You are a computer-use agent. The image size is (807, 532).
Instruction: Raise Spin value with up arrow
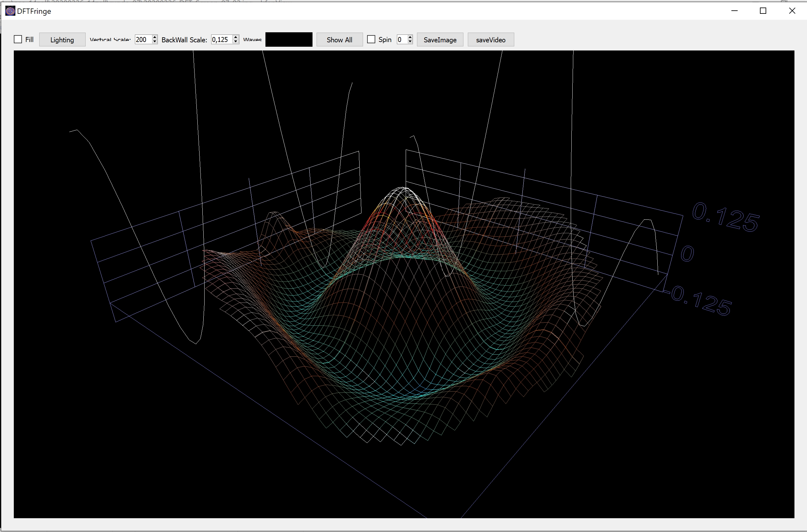point(410,37)
